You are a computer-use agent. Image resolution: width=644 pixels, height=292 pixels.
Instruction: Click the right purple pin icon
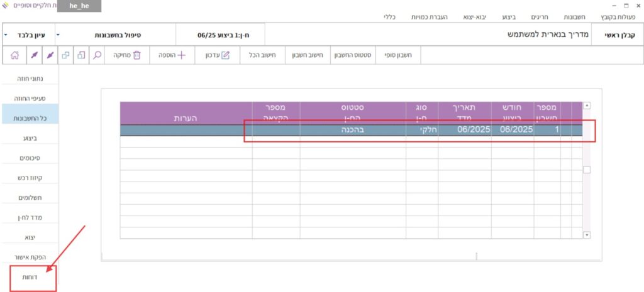tap(50, 55)
